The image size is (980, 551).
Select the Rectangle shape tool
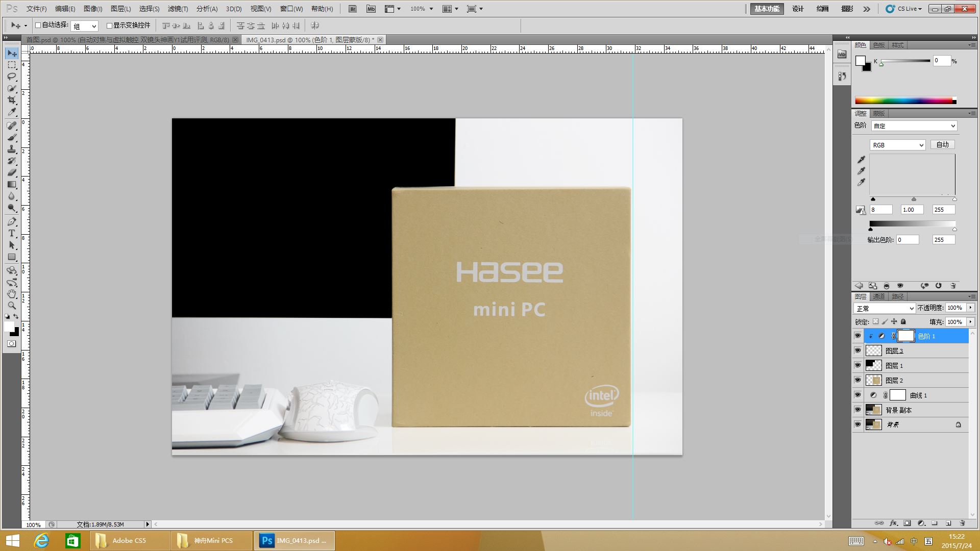[12, 257]
